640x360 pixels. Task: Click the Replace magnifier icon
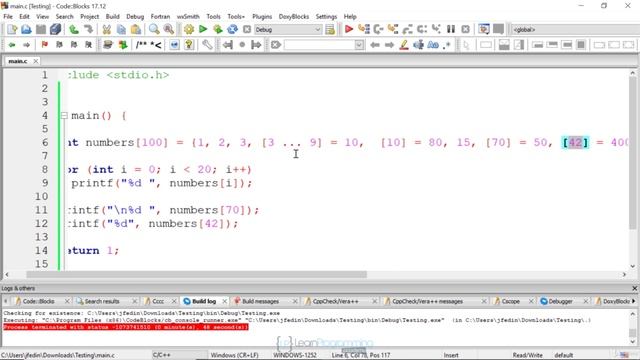point(169,29)
